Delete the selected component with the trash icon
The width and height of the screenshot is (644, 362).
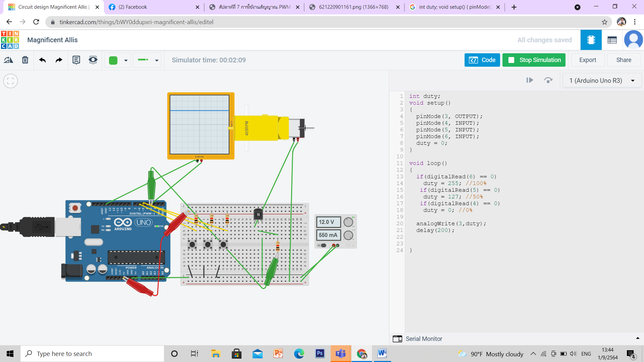pos(25,60)
